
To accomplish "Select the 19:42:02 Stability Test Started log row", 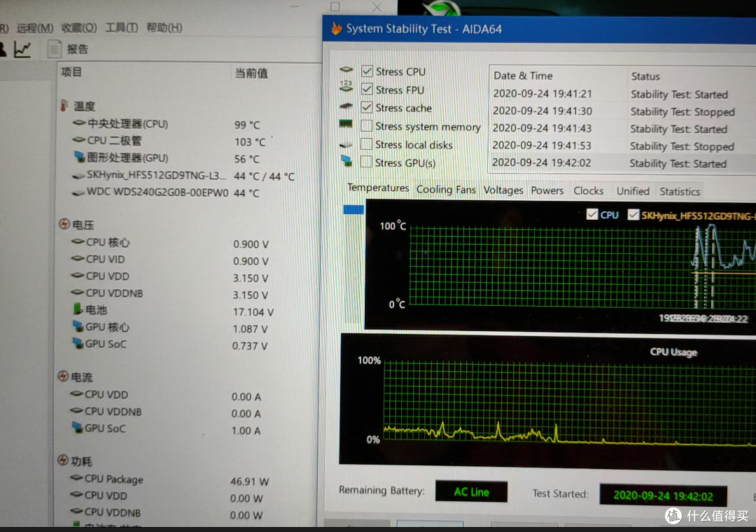I will (622, 164).
